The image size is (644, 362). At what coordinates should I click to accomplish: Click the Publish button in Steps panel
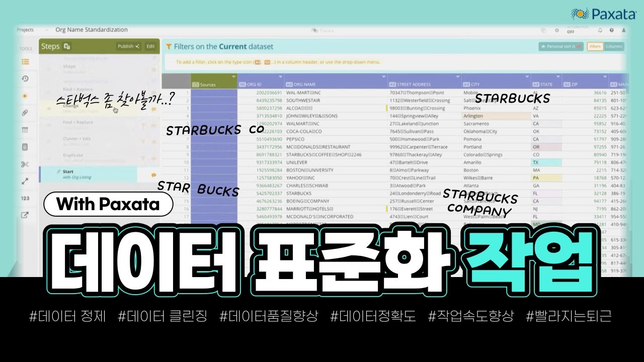point(128,46)
